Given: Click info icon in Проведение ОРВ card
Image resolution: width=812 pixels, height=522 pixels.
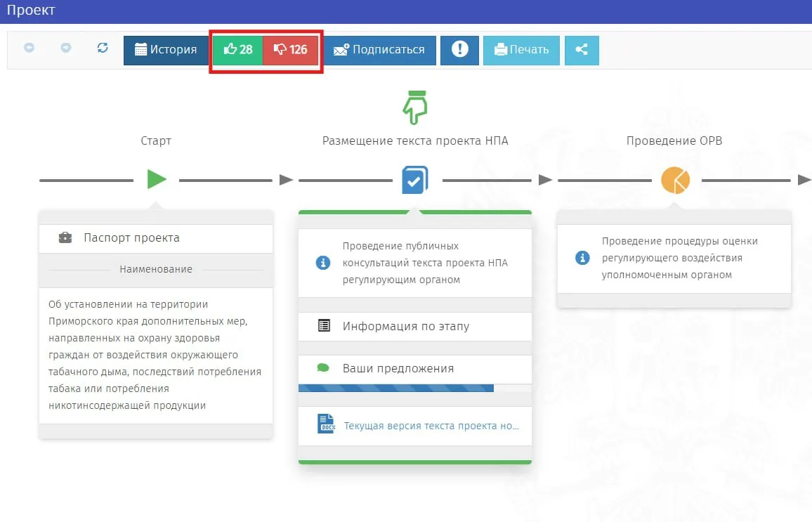Looking at the screenshot, I should (x=582, y=257).
